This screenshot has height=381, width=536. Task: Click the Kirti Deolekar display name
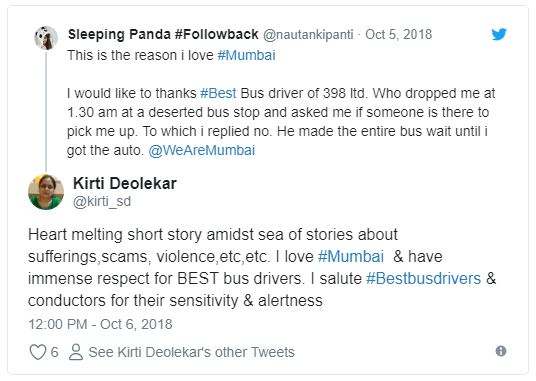pyautogui.click(x=125, y=183)
